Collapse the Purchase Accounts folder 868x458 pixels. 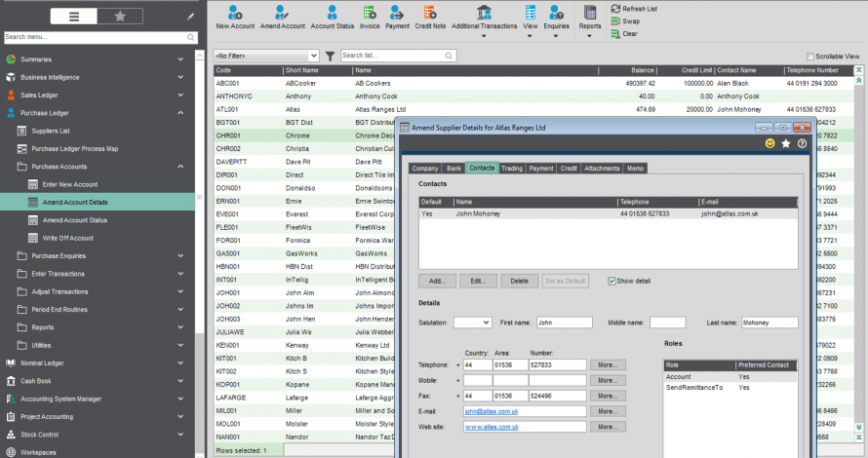coord(180,167)
